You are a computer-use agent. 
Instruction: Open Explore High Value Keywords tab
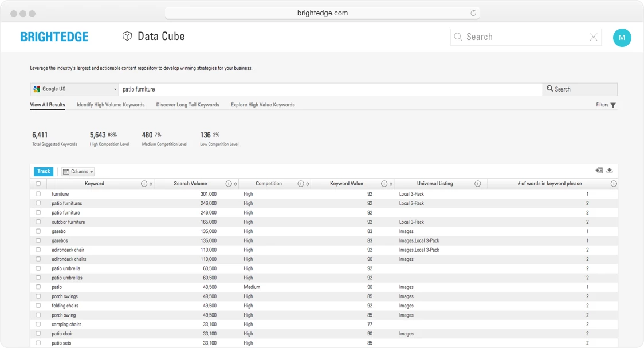263,105
